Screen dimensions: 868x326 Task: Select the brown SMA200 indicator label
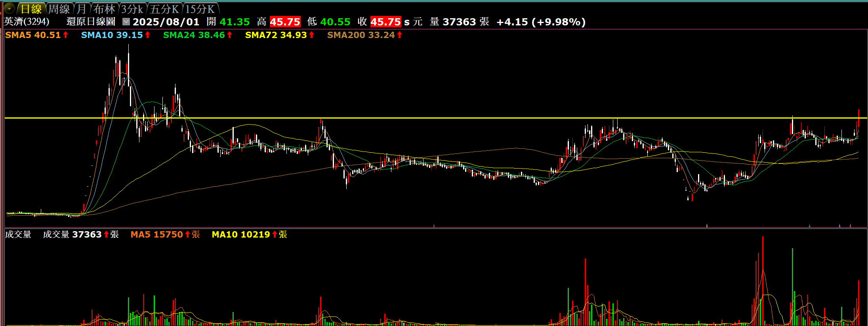pyautogui.click(x=361, y=35)
